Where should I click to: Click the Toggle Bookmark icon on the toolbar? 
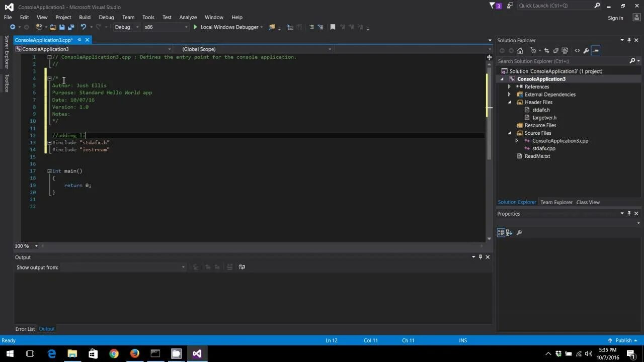click(x=333, y=27)
